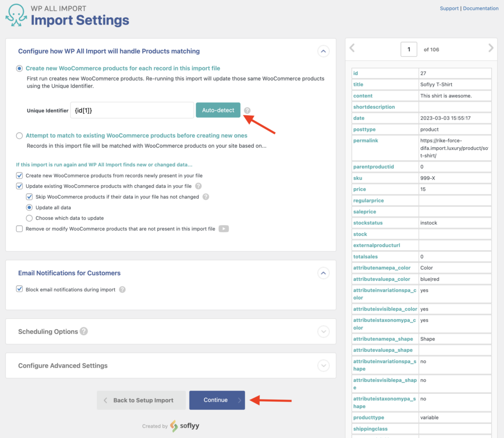Collapse the Products matching section

[x=323, y=51]
